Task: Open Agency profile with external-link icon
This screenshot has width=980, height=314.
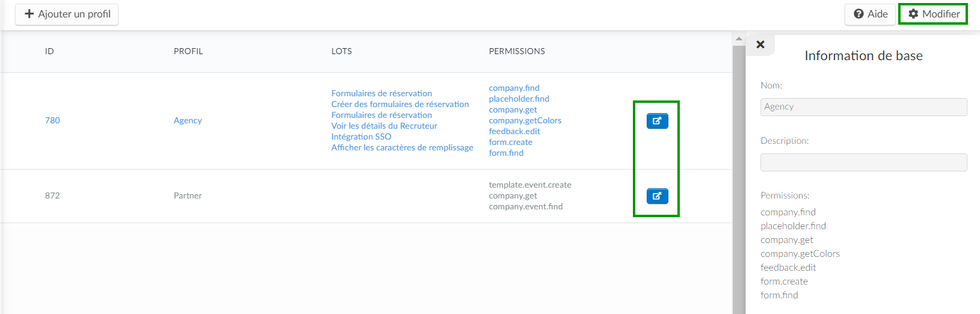Action: coord(657,121)
